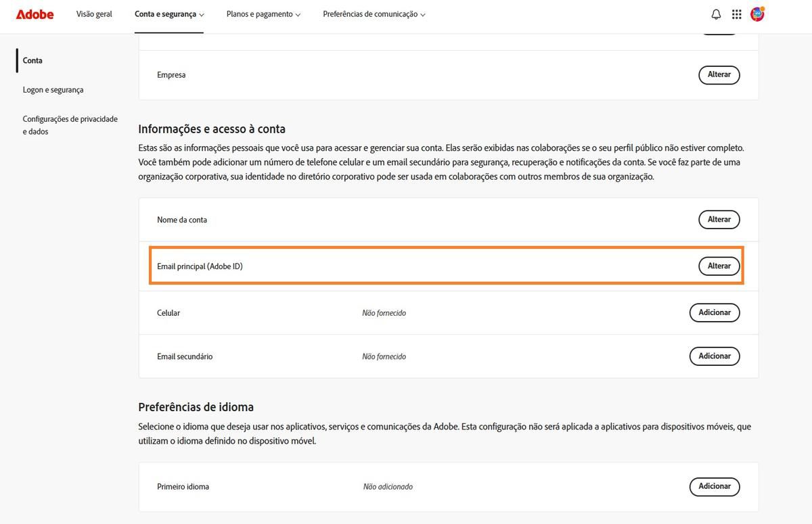Click the 'Celular' row labeled 'Não fornecido'
Screen dimensions: 812x524
[384, 312]
